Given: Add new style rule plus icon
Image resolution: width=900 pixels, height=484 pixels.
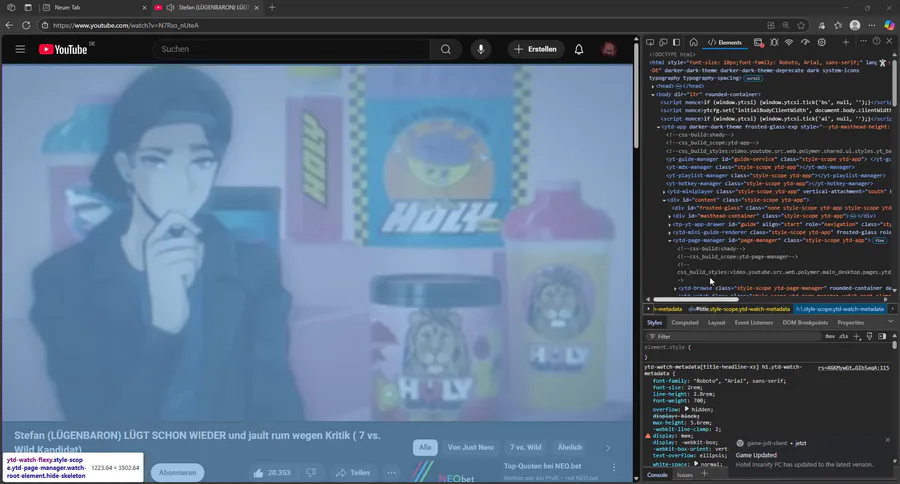Looking at the screenshot, I should (857, 336).
